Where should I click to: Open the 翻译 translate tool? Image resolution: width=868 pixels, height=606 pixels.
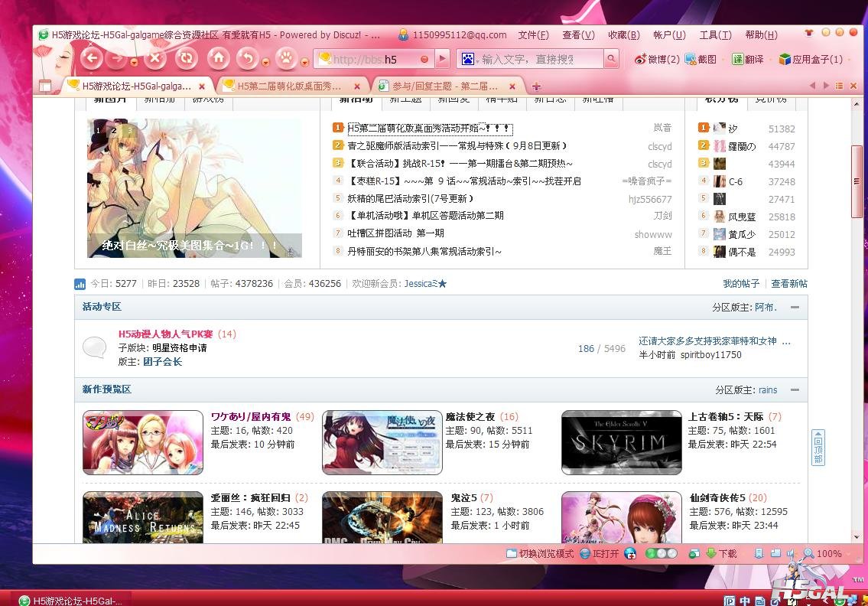748,59
